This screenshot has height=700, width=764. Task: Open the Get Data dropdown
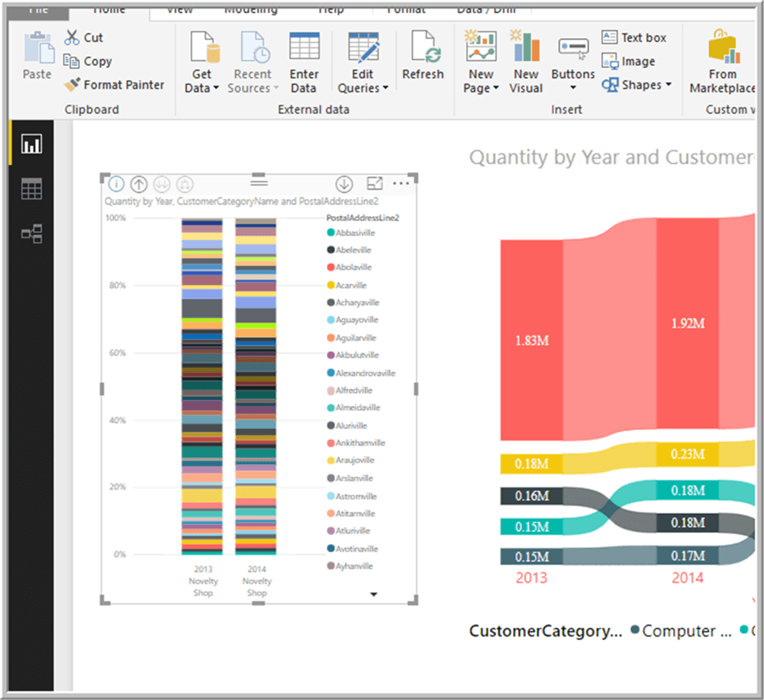pos(202,81)
